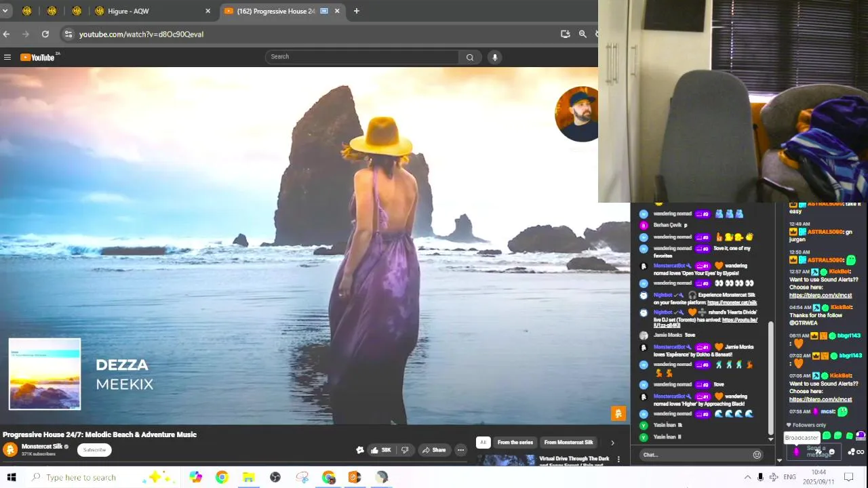Select the All filter chip
This screenshot has width=868, height=488.
(x=483, y=443)
